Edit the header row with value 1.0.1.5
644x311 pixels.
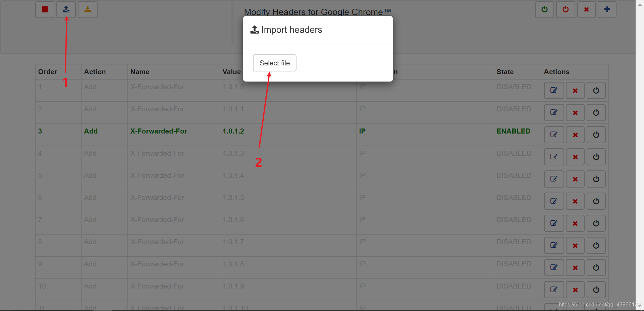(x=554, y=201)
